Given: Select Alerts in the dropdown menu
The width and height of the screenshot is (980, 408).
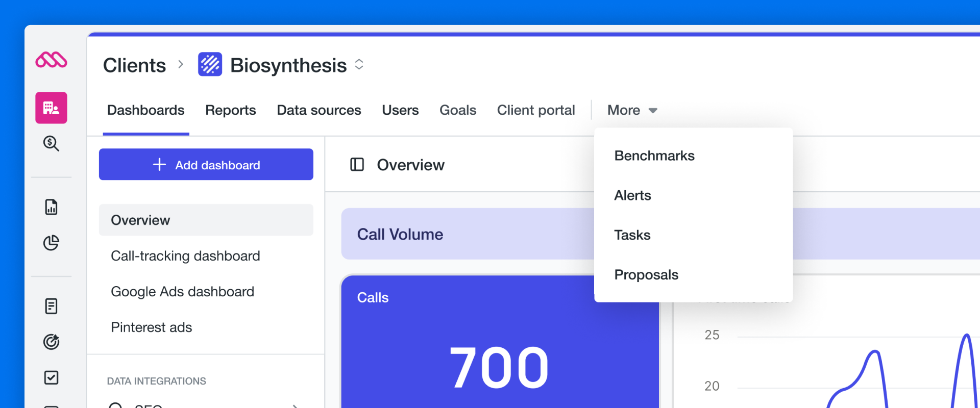Looking at the screenshot, I should 632,195.
